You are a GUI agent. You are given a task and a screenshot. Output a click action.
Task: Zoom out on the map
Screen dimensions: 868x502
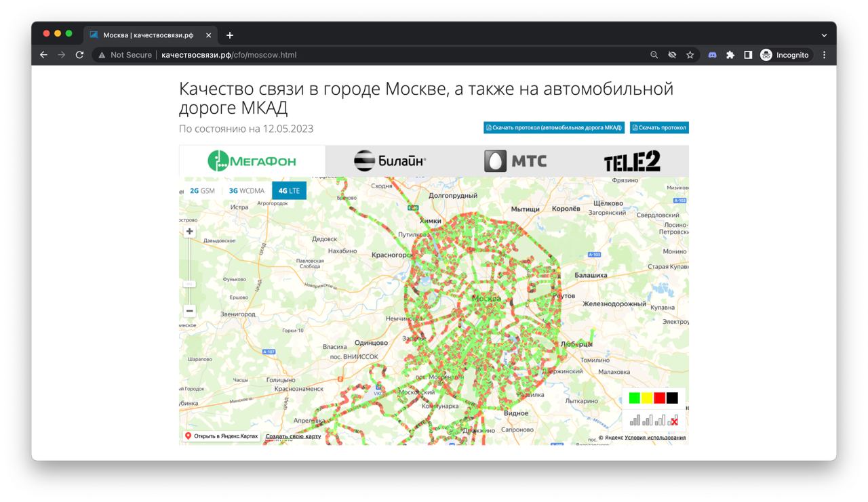[190, 311]
